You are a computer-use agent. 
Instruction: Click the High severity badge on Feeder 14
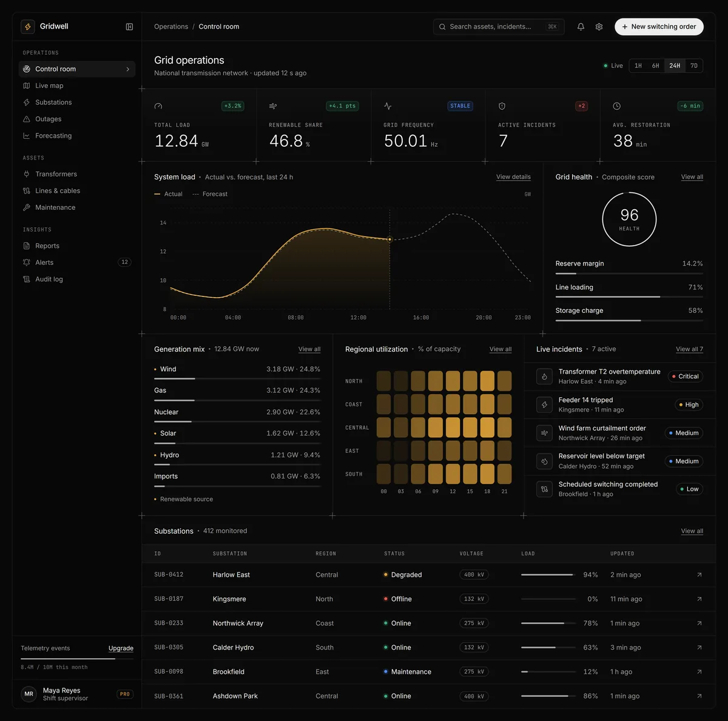(689, 404)
